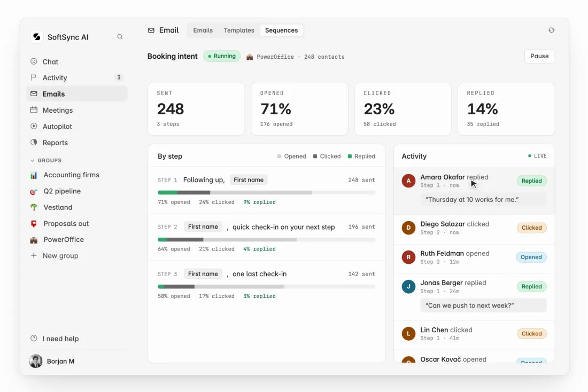Click Amara Okafor's avatar
This screenshot has width=588, height=392.
[408, 181]
